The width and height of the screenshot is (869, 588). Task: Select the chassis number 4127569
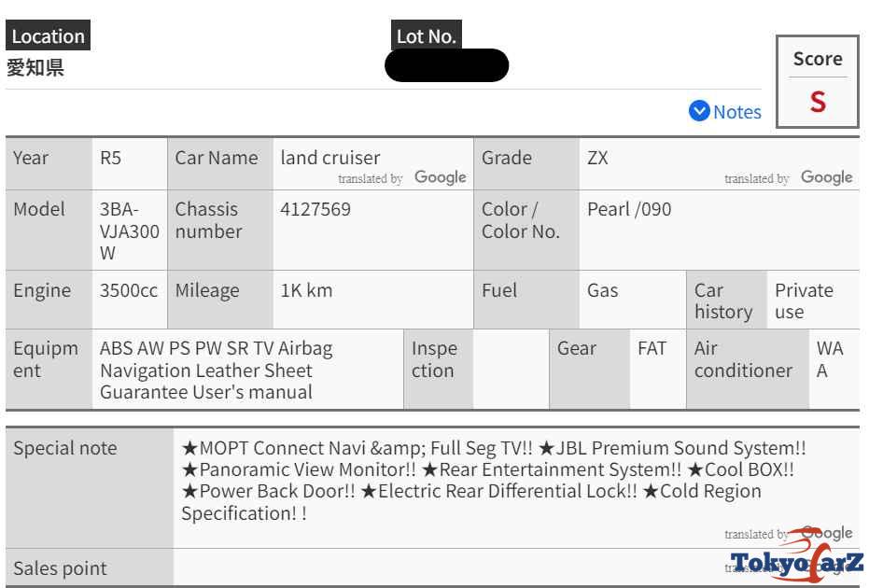[315, 209]
